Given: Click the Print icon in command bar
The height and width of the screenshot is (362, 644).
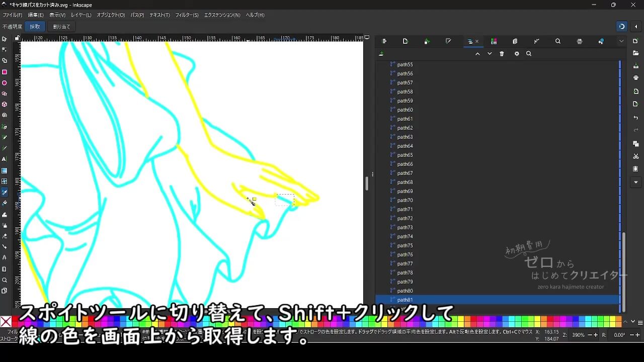Looking at the screenshot, I should point(636,77).
